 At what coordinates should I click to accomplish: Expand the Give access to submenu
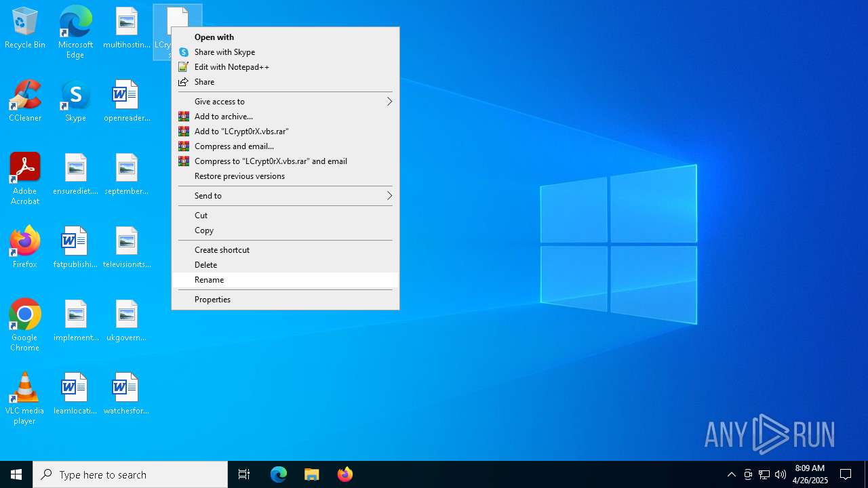tap(285, 102)
